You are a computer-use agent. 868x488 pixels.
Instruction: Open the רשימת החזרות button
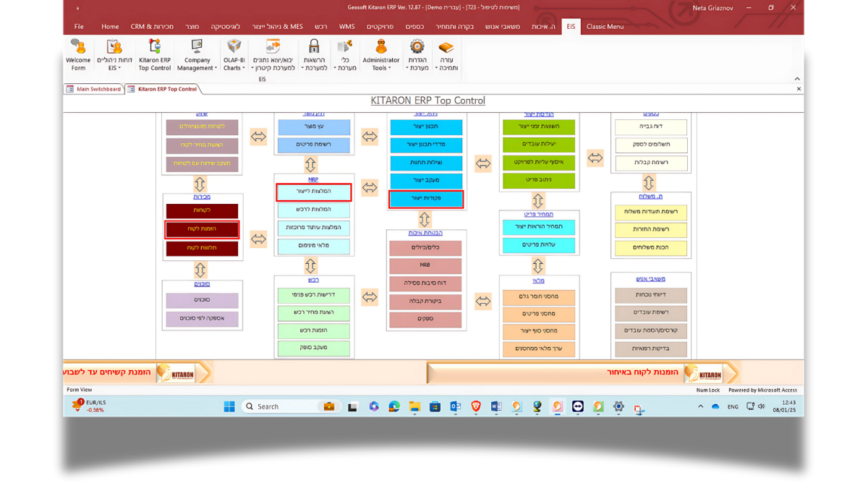click(x=651, y=230)
